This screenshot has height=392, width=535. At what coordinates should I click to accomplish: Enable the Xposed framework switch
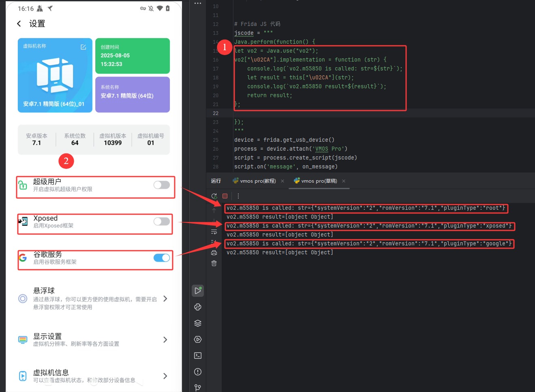tap(162, 222)
